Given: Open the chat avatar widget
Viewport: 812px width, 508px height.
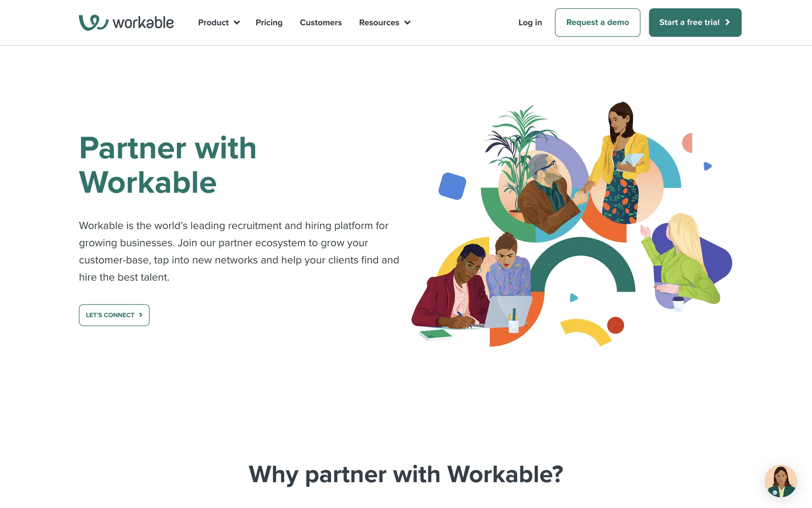Looking at the screenshot, I should pyautogui.click(x=781, y=481).
